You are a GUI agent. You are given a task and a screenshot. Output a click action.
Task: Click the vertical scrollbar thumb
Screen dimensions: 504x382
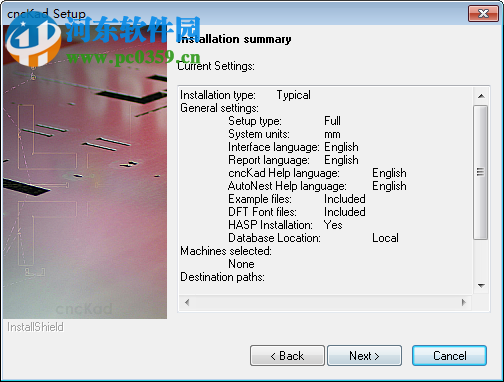(480, 172)
